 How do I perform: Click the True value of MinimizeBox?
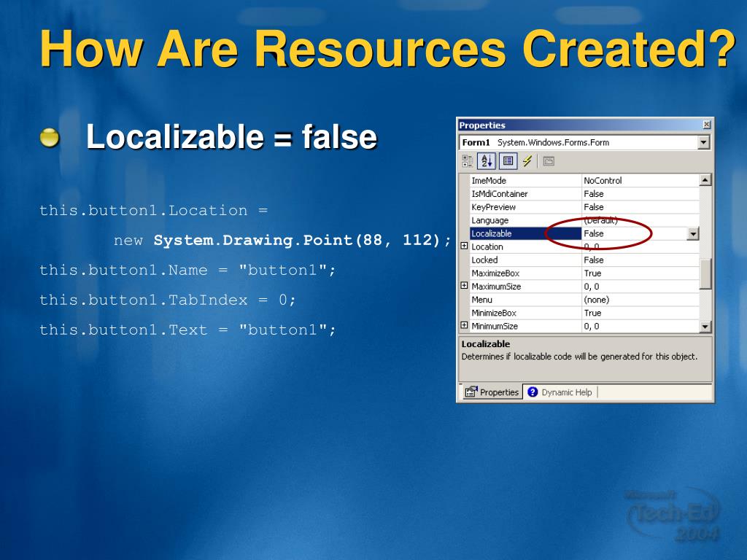point(592,313)
